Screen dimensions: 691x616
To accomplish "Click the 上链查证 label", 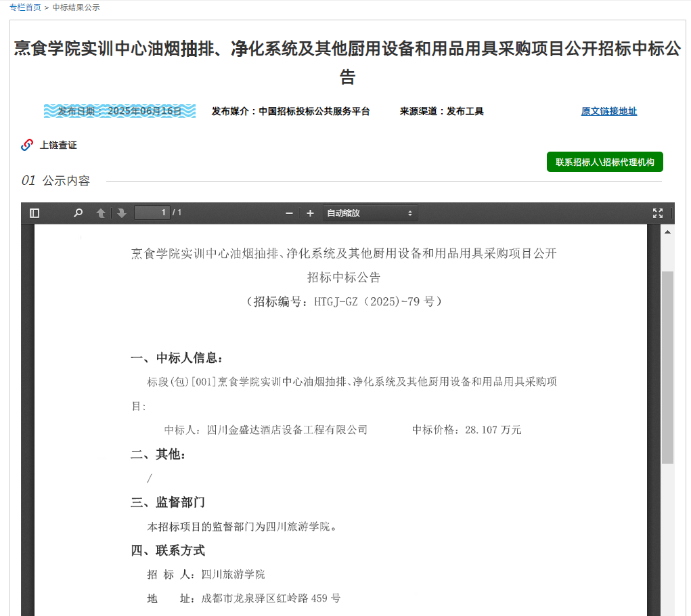I will coord(58,145).
